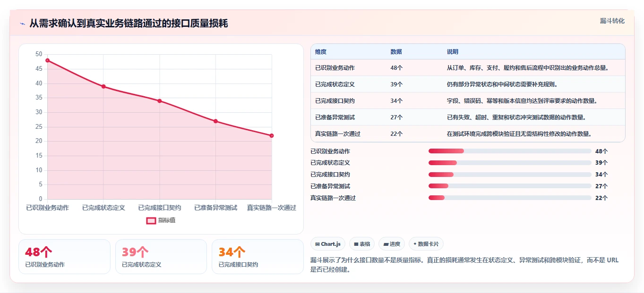Click the 已完成接口契约 x-axis label
This screenshot has height=293, width=644.
click(x=160, y=208)
